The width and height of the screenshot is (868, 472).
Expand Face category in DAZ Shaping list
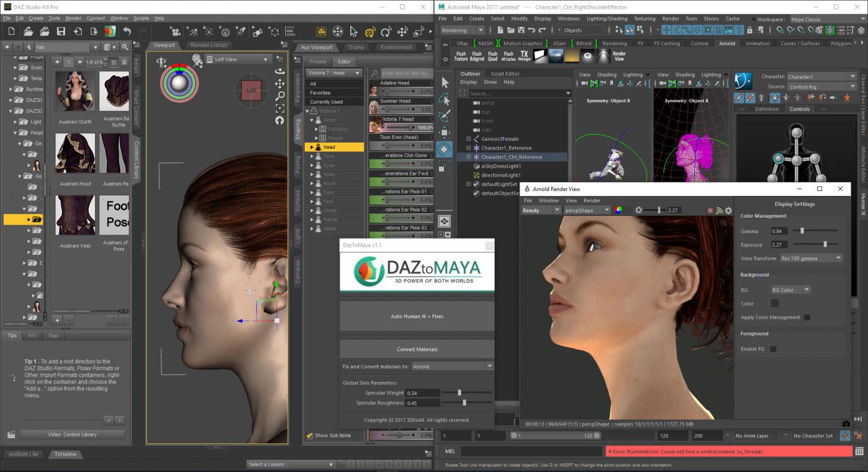pos(312,156)
